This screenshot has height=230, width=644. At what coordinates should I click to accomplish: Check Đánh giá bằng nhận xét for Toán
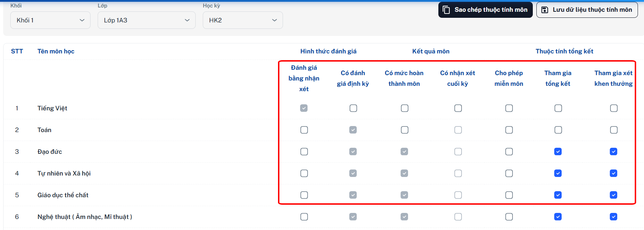[304, 130]
